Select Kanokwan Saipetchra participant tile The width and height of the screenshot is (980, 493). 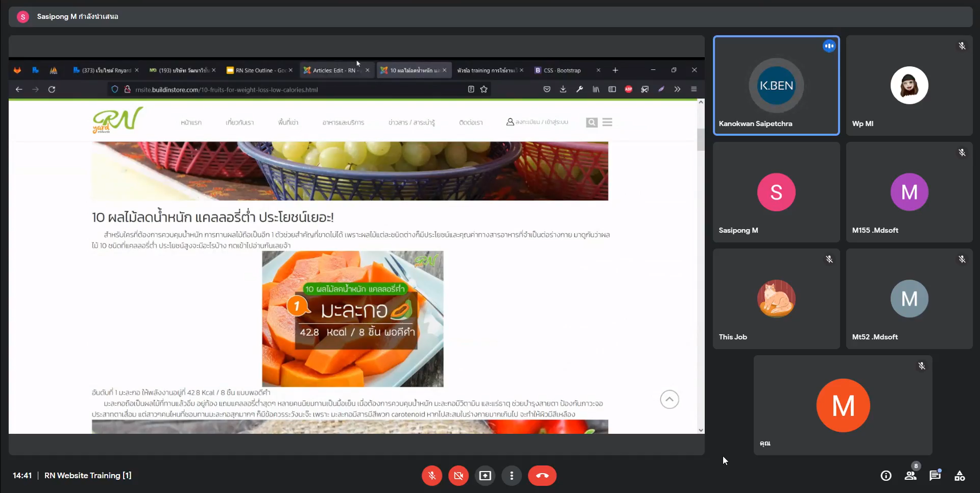(776, 85)
